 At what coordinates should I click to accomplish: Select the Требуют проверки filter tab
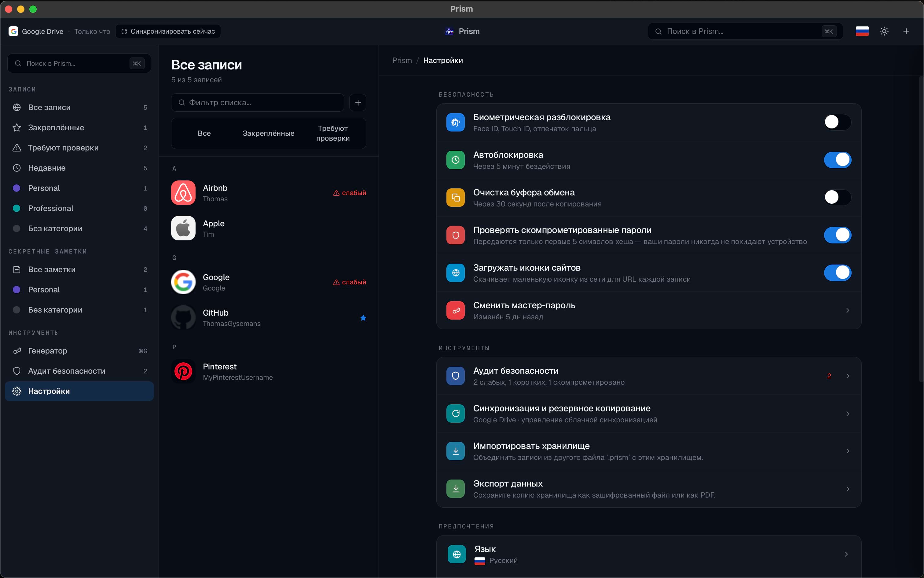[332, 133]
